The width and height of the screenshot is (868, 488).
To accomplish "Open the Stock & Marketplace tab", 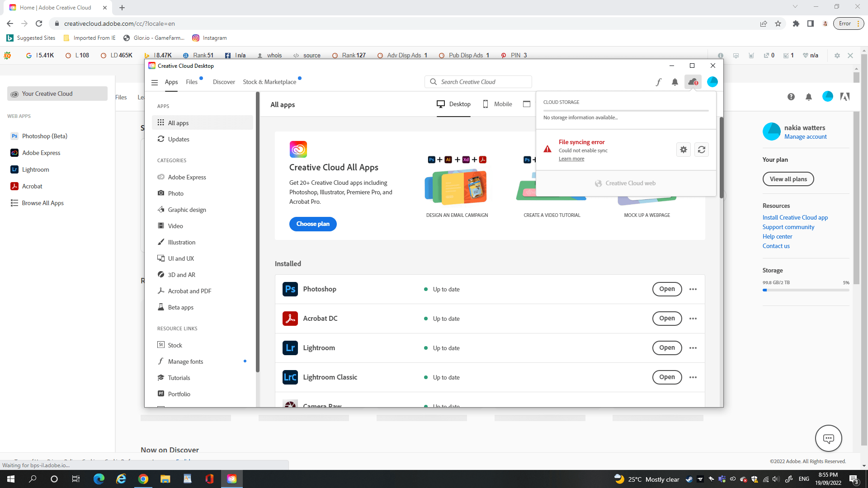I will [269, 82].
